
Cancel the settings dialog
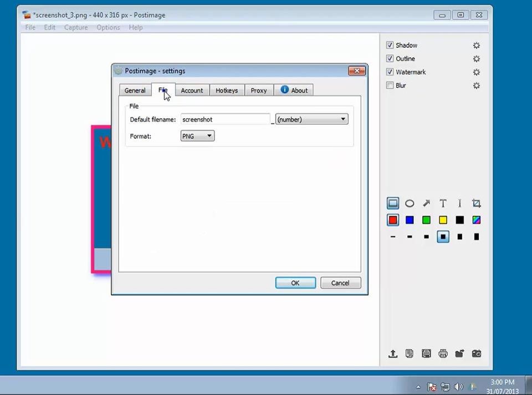340,283
